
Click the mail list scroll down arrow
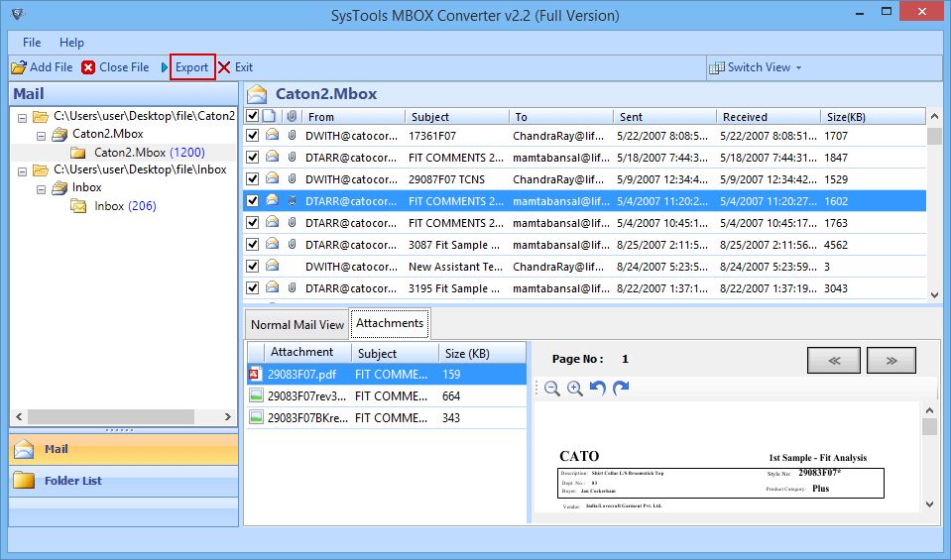(934, 294)
